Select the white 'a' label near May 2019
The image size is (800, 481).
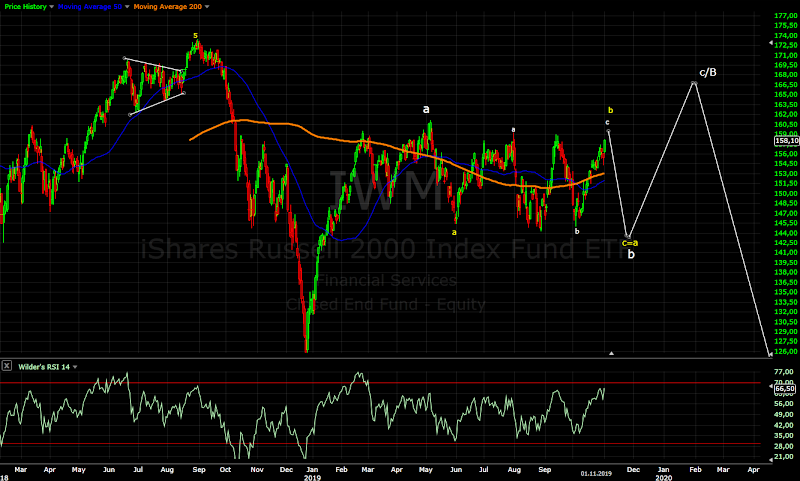point(426,109)
